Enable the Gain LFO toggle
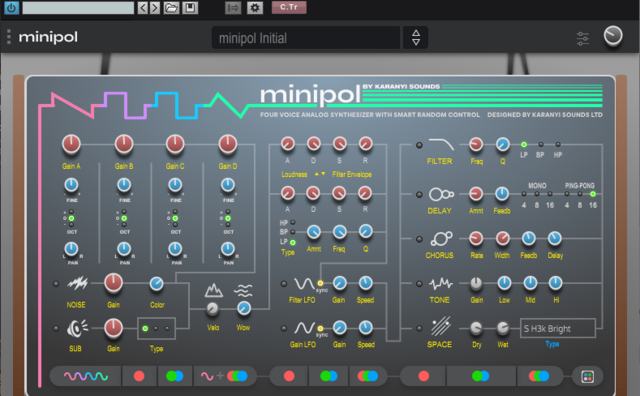The height and width of the screenshot is (396, 640). click(284, 328)
